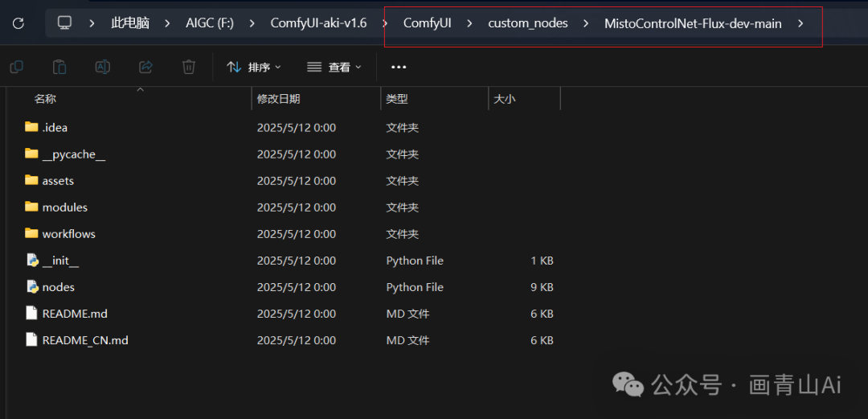Image resolution: width=868 pixels, height=419 pixels.
Task: Expand chevron after 此电脑
Action: pyautogui.click(x=168, y=23)
